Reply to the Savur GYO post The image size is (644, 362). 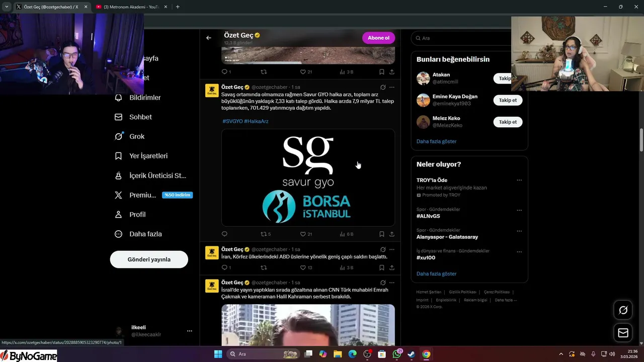(x=224, y=234)
